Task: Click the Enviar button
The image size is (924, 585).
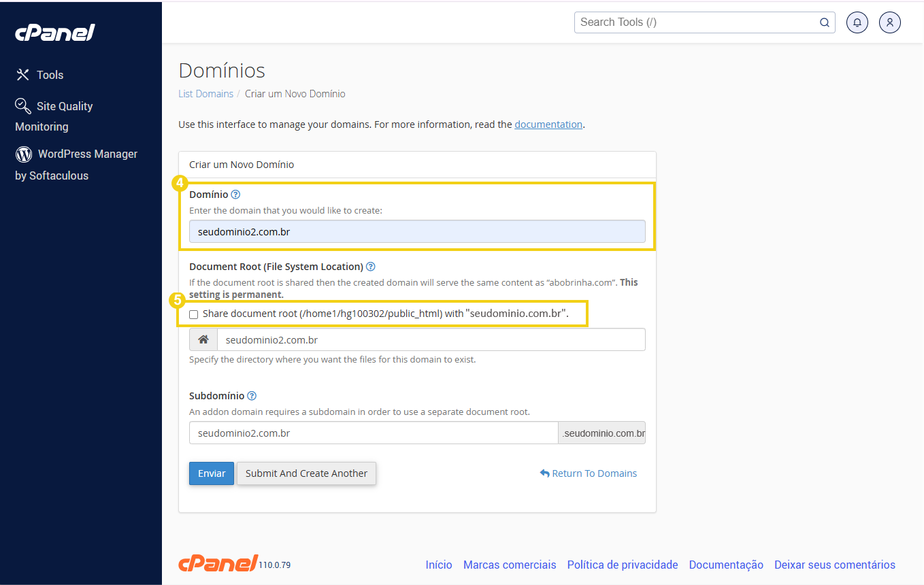Action: click(x=211, y=473)
